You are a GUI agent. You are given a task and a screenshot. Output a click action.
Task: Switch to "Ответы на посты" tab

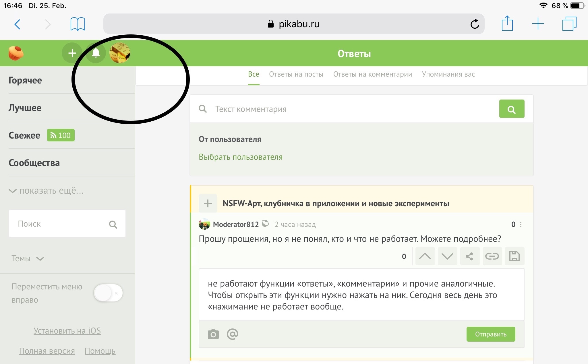click(296, 74)
